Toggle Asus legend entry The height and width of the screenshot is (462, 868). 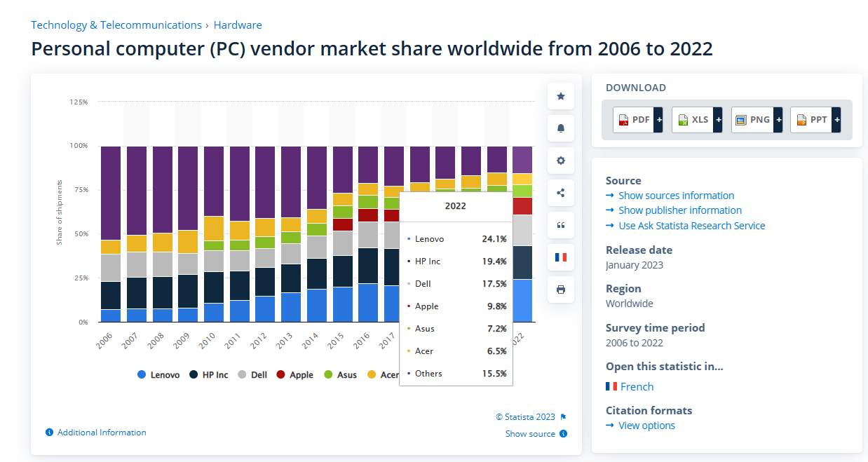340,375
